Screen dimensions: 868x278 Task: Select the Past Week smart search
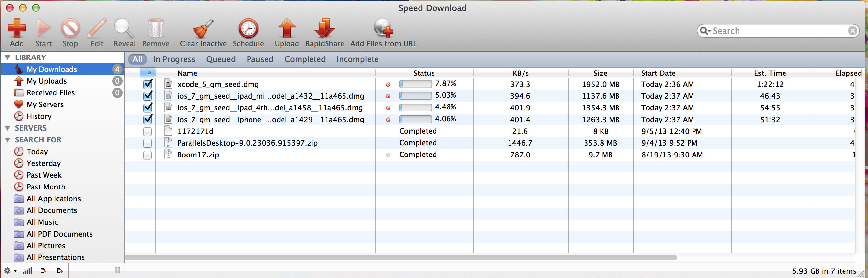[62, 175]
